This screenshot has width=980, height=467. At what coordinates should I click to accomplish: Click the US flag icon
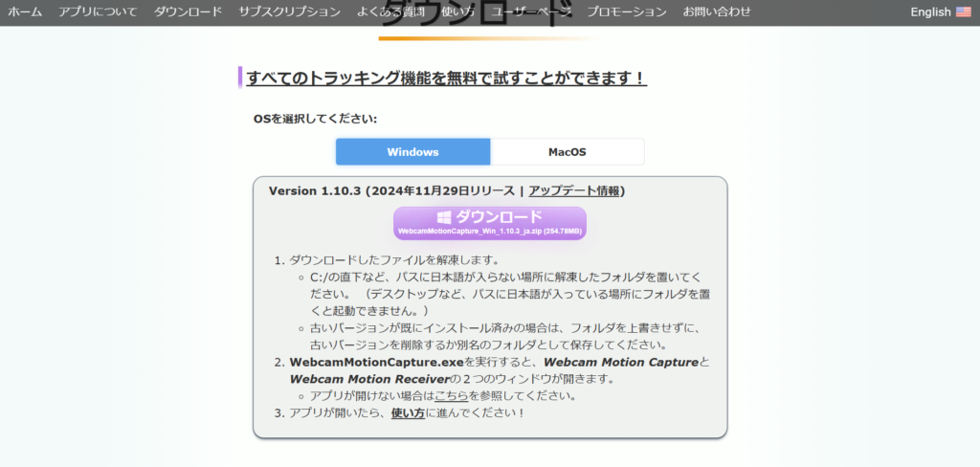(963, 11)
